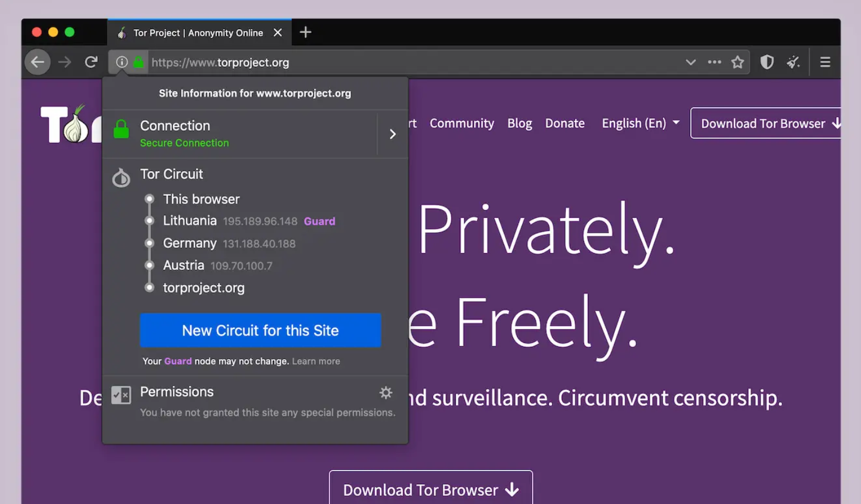
Task: Open a new browser tab
Action: coord(305,32)
